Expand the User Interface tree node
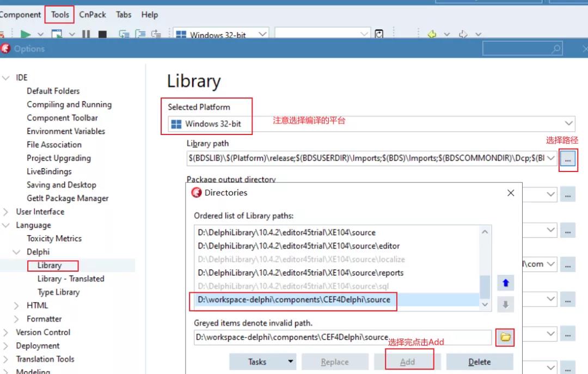This screenshot has width=588, height=374. [x=5, y=212]
